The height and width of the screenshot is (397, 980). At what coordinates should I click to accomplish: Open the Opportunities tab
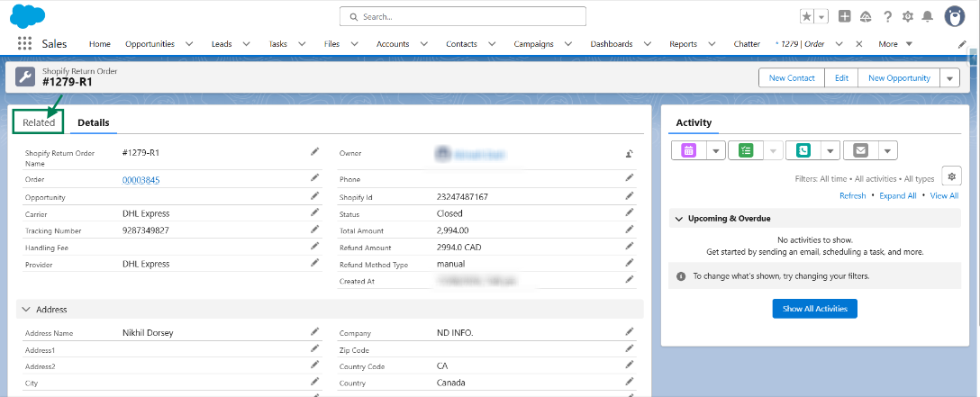coord(150,44)
